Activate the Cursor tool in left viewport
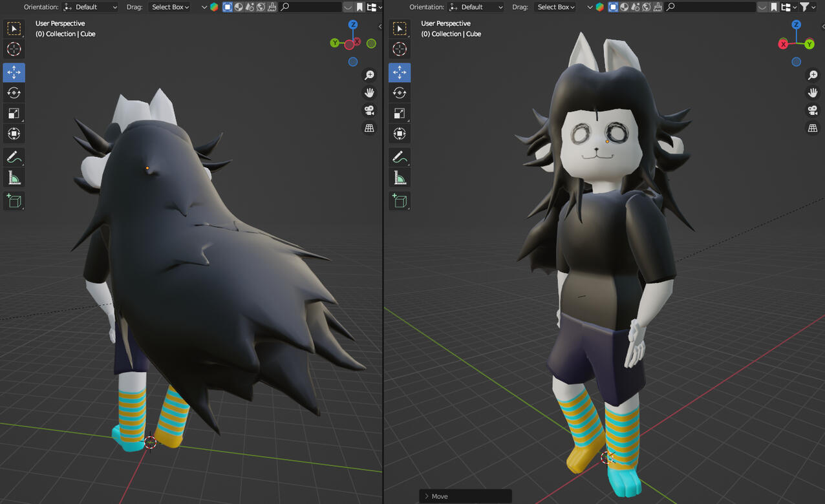825x504 pixels. click(x=14, y=49)
